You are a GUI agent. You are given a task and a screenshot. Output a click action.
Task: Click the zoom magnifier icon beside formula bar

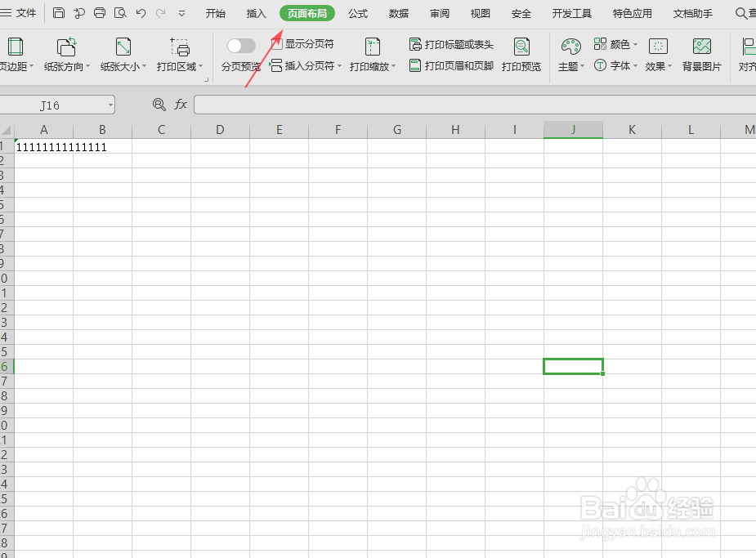(x=159, y=104)
